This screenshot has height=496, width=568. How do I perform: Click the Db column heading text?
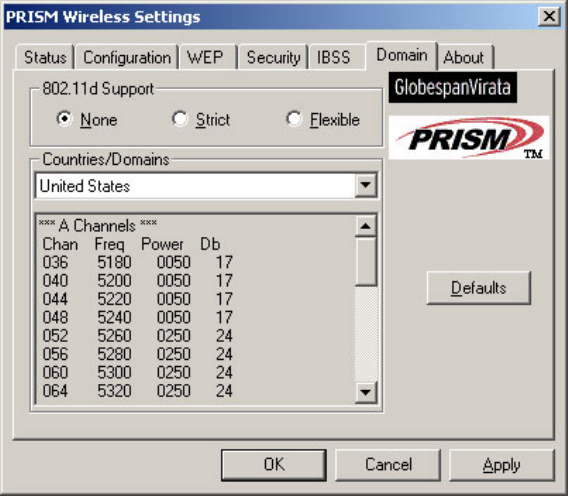pos(210,244)
